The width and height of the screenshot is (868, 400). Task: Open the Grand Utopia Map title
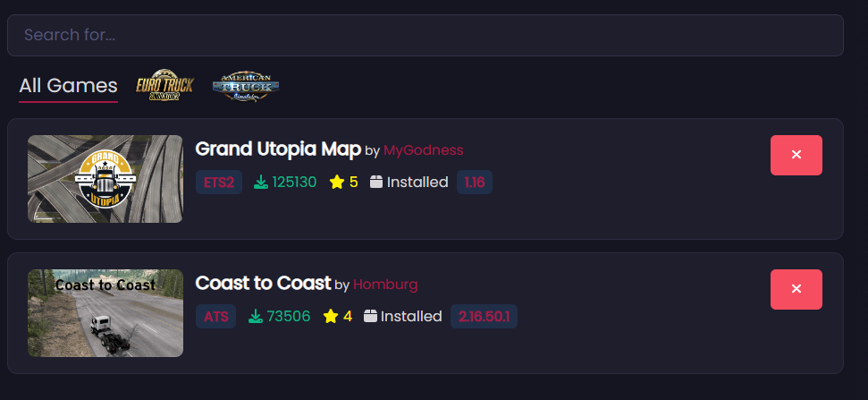point(278,149)
